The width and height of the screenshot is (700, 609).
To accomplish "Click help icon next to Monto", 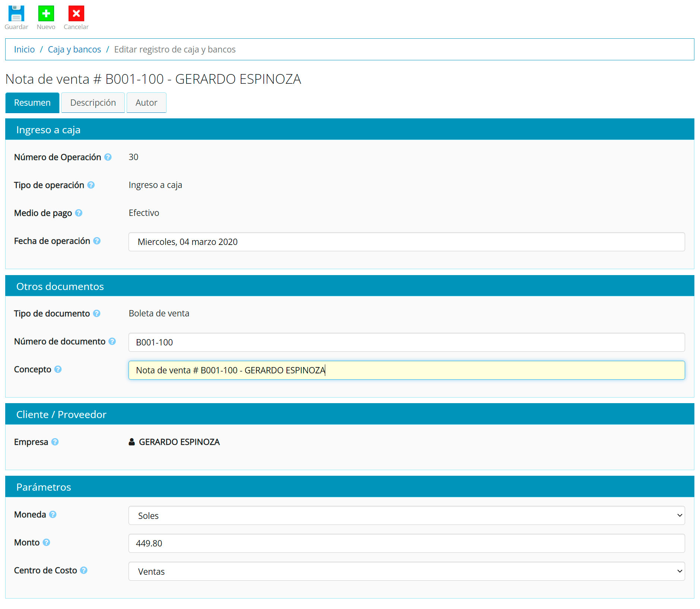I will (46, 542).
